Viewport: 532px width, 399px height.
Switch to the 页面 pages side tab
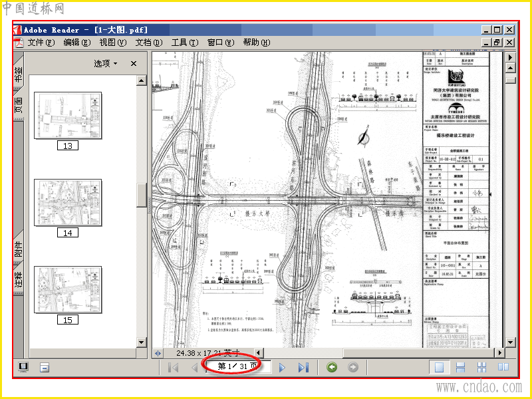(x=19, y=105)
